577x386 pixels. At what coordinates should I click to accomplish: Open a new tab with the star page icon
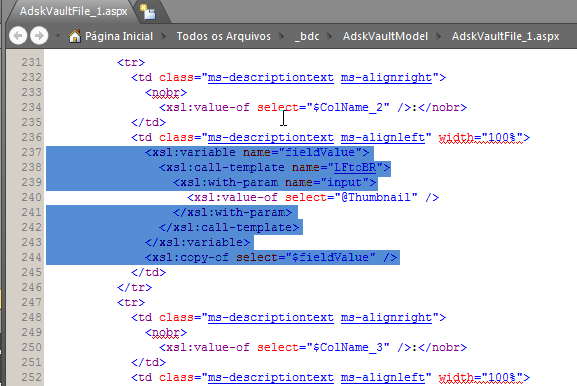click(x=148, y=12)
